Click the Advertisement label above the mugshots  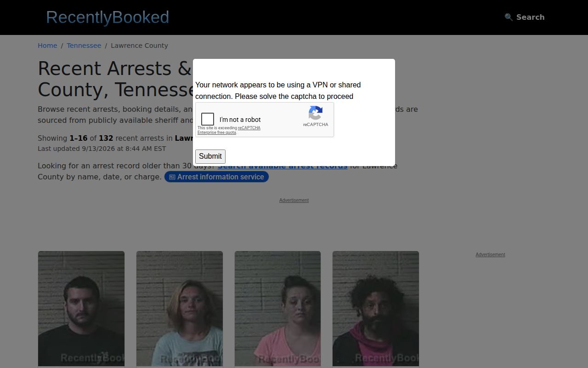[294, 200]
